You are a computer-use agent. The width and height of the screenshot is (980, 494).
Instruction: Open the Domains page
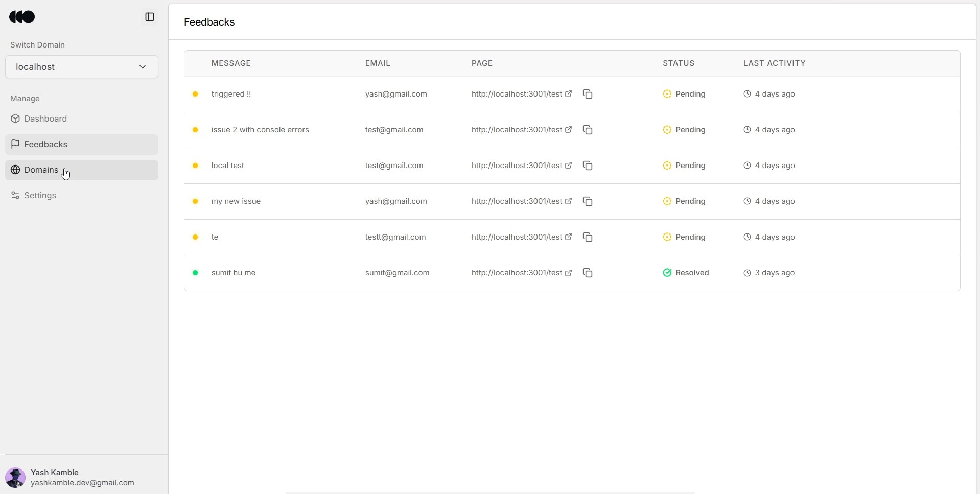pos(82,170)
